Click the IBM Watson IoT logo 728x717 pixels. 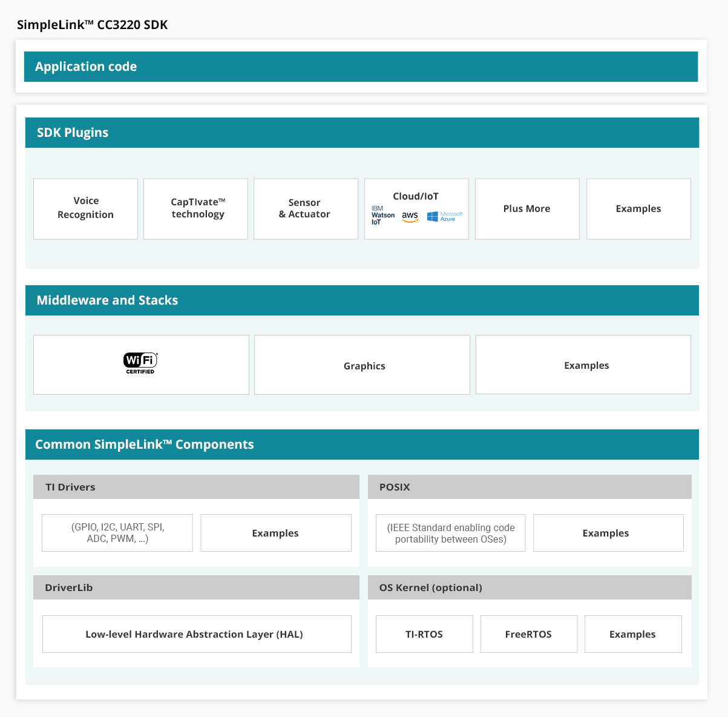point(382,213)
